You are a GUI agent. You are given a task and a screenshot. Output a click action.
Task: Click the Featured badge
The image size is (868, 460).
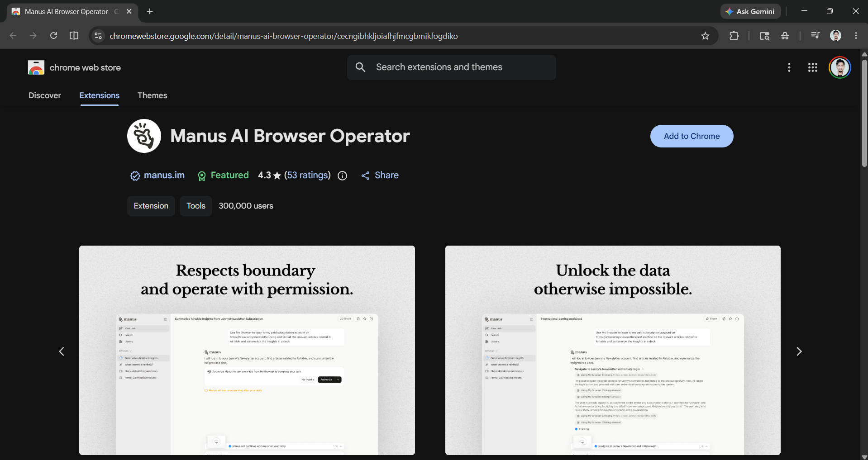tap(223, 175)
